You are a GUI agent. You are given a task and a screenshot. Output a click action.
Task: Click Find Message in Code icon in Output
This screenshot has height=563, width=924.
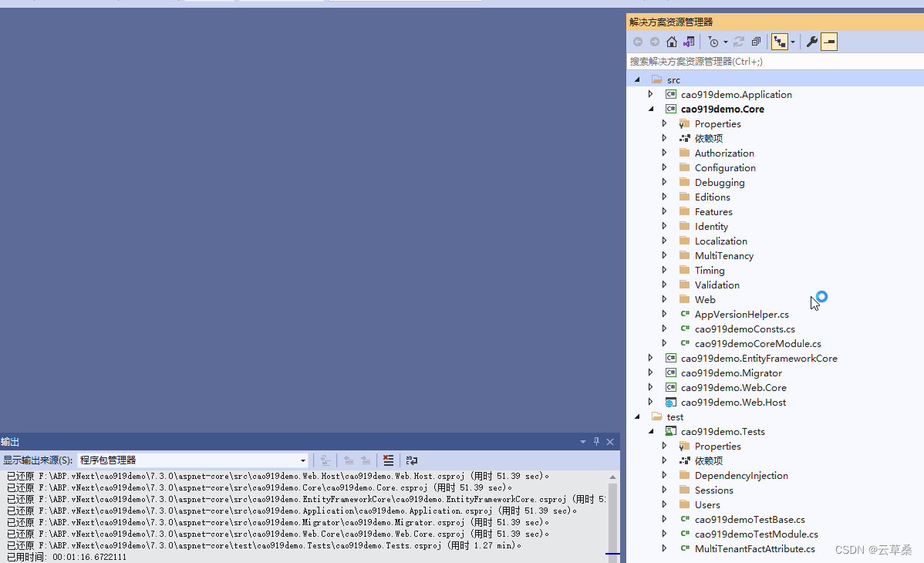point(325,460)
